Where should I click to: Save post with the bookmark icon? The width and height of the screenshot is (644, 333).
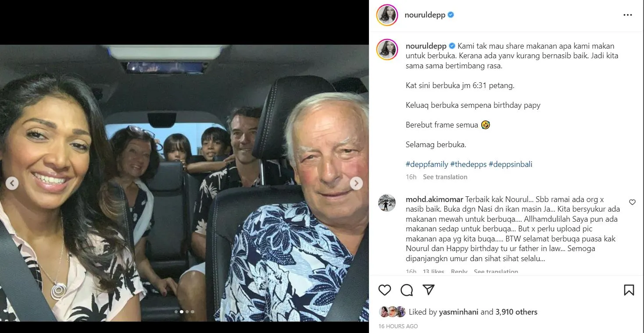click(x=629, y=290)
